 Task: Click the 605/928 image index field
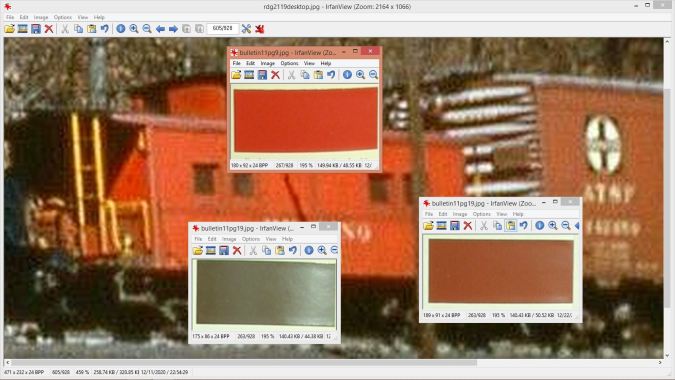point(223,28)
